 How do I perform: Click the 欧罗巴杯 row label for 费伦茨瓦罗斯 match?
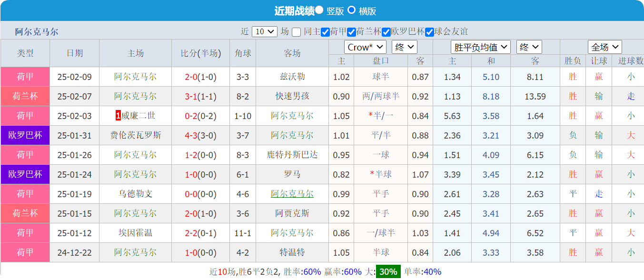(25, 135)
